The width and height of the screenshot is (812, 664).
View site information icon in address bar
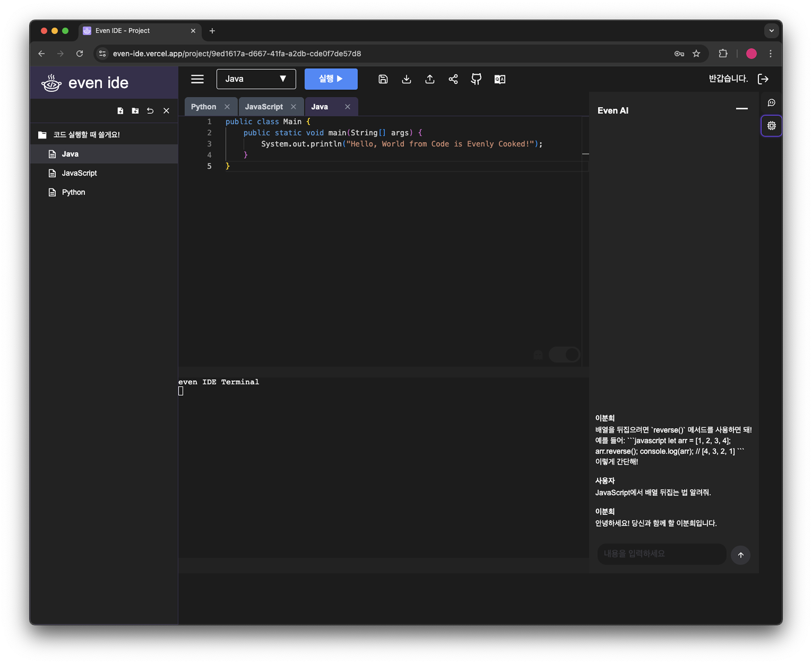pyautogui.click(x=102, y=54)
